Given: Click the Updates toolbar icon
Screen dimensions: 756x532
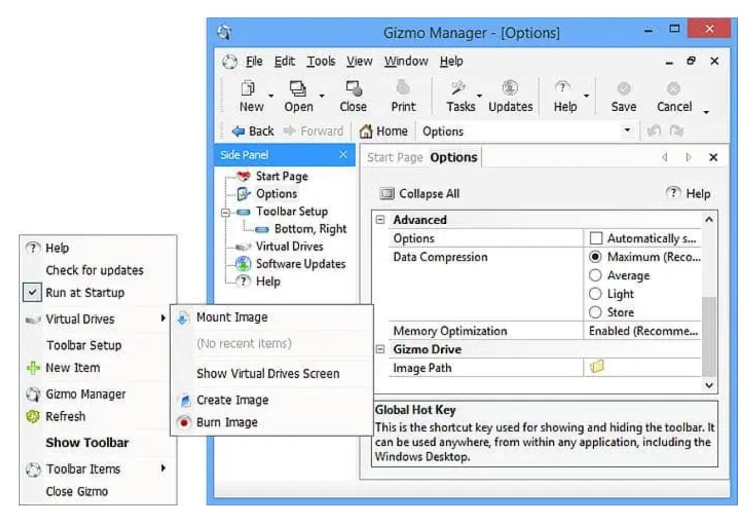Looking at the screenshot, I should click(510, 88).
